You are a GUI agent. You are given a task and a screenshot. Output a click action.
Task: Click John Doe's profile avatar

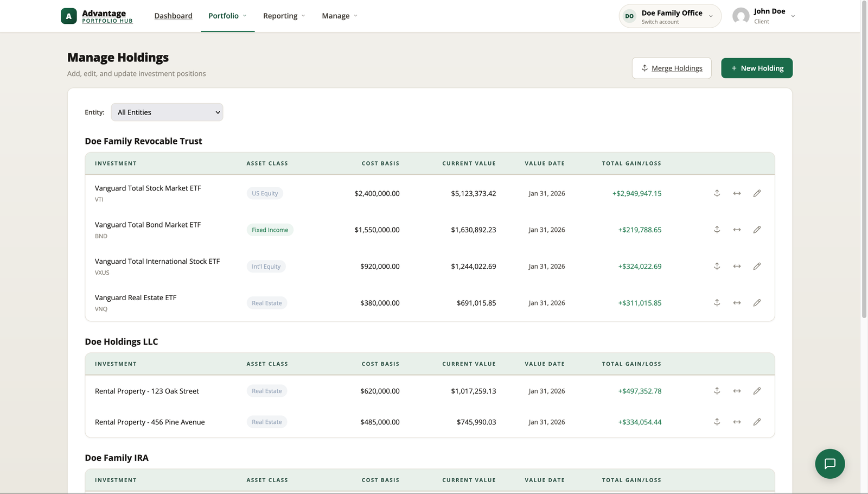(741, 16)
